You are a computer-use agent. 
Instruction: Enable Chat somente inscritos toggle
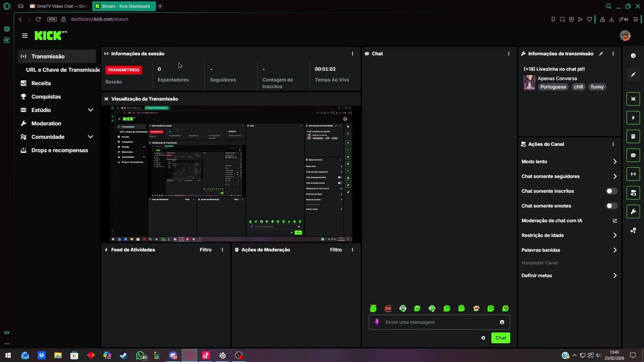tap(611, 191)
